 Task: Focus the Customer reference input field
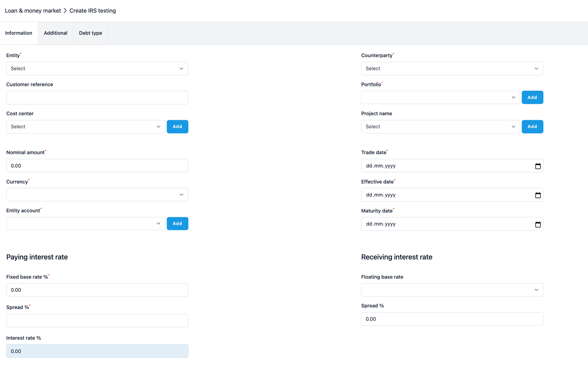click(97, 98)
